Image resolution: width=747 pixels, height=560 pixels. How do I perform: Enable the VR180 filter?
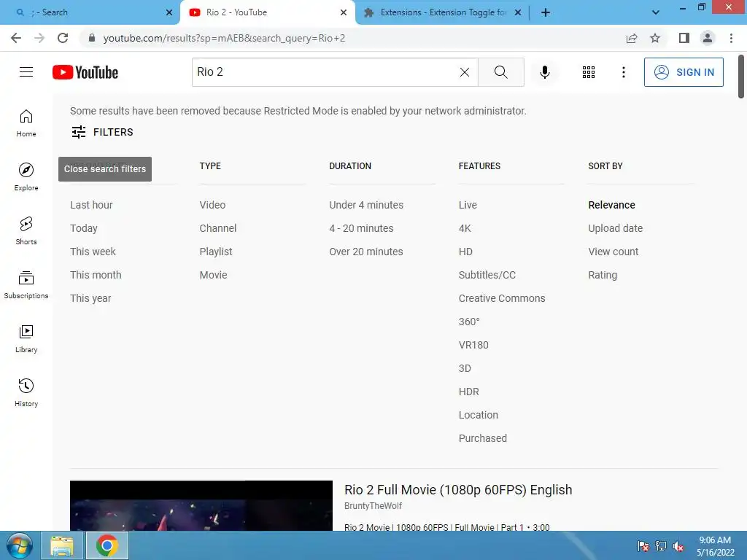(473, 345)
